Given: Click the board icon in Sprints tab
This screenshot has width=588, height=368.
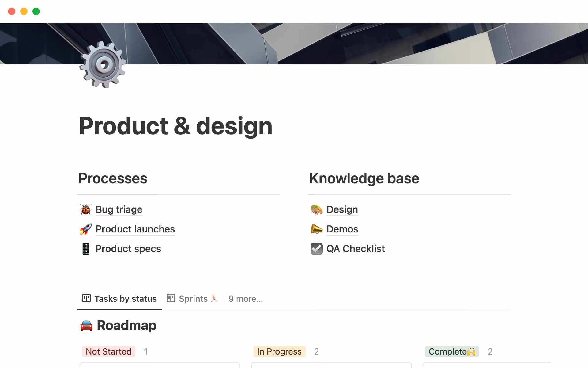Looking at the screenshot, I should [x=171, y=298].
